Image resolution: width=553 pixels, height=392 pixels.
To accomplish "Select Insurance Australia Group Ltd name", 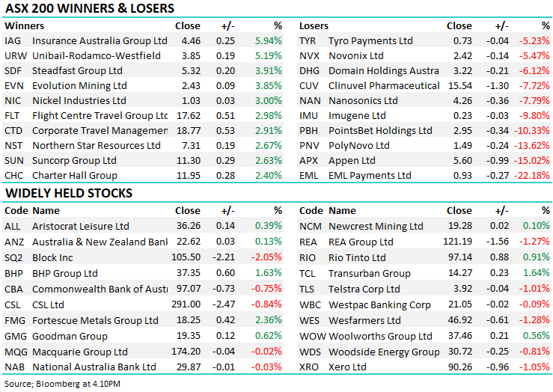I will point(100,40).
